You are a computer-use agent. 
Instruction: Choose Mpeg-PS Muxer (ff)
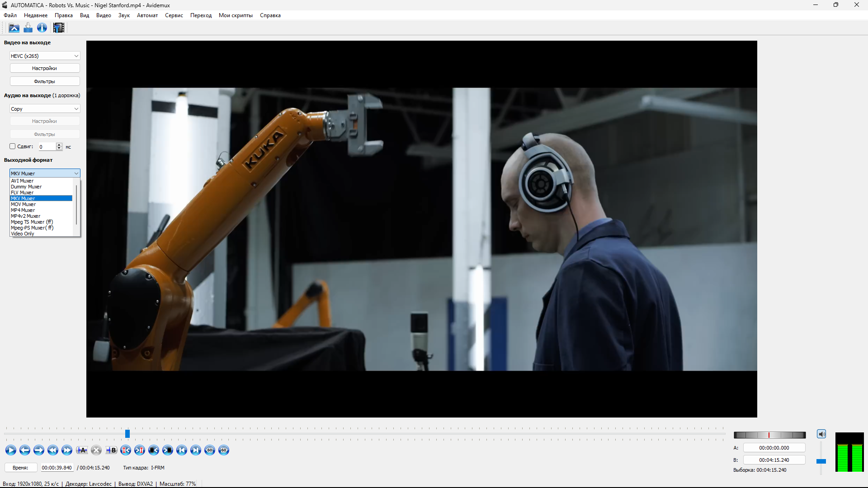point(41,228)
